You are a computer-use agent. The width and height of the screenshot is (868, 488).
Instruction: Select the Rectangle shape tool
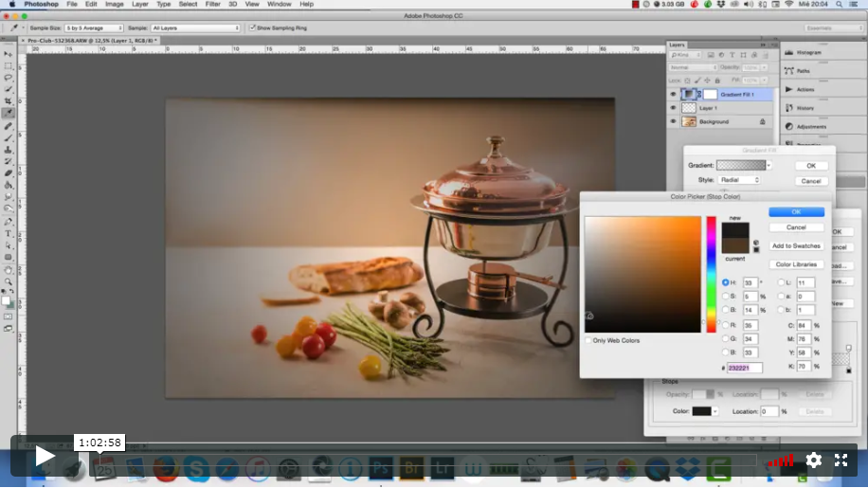click(x=8, y=258)
